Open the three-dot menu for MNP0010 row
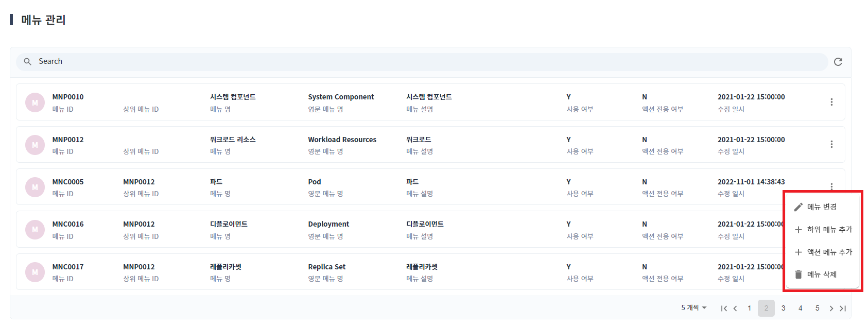This screenshot has width=868, height=326. [831, 102]
